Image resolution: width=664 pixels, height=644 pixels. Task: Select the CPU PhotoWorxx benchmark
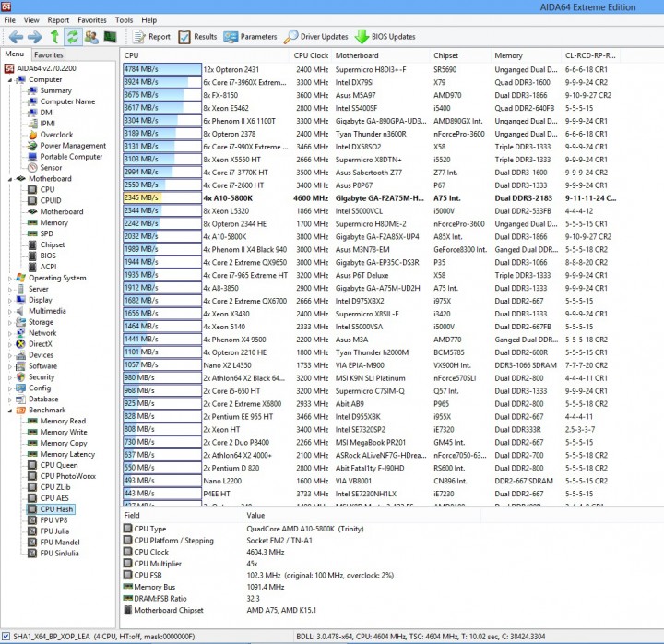pyautogui.click(x=62, y=476)
